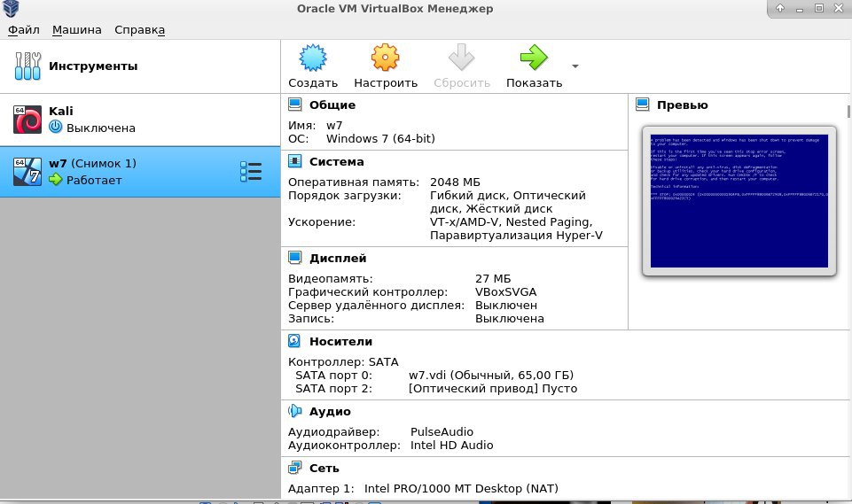This screenshot has width=852, height=504.
Task: Open the Аудио settings header link
Action: [x=330, y=412]
